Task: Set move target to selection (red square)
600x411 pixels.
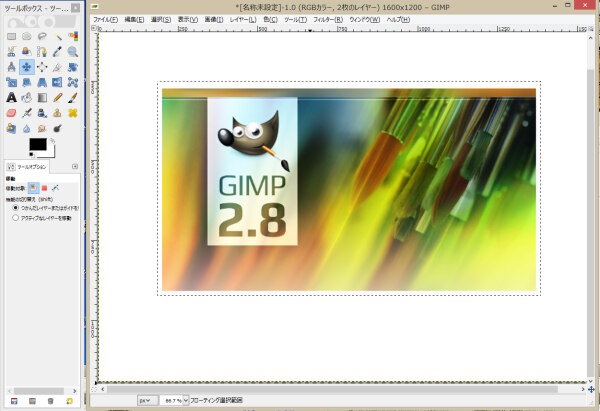Action: (x=44, y=188)
